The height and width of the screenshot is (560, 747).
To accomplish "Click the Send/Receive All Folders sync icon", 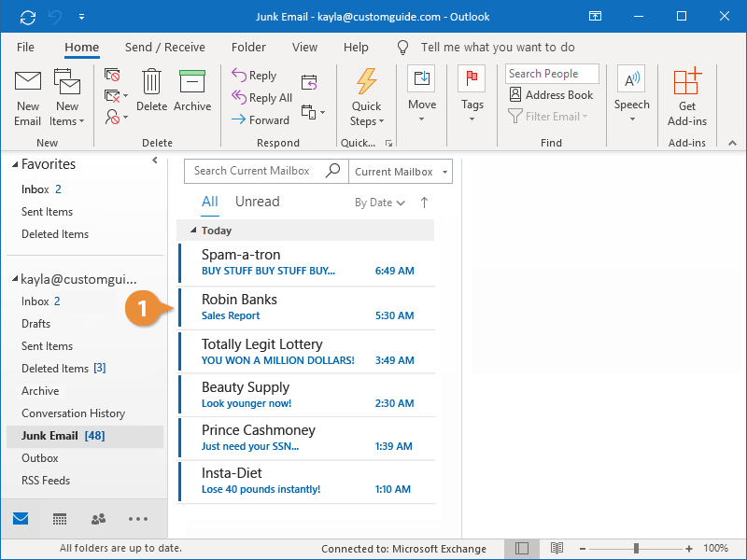I will click(28, 18).
